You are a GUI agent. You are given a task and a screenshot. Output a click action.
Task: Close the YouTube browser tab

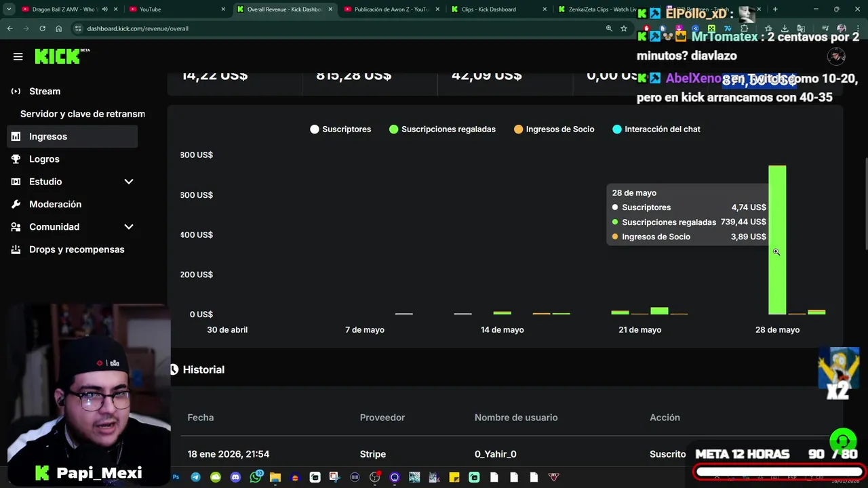(224, 9)
